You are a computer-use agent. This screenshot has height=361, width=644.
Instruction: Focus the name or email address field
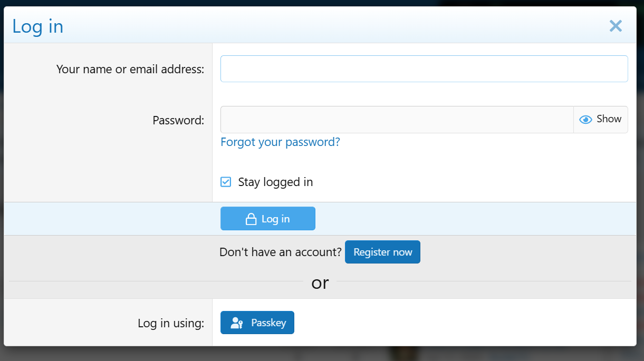pos(424,69)
